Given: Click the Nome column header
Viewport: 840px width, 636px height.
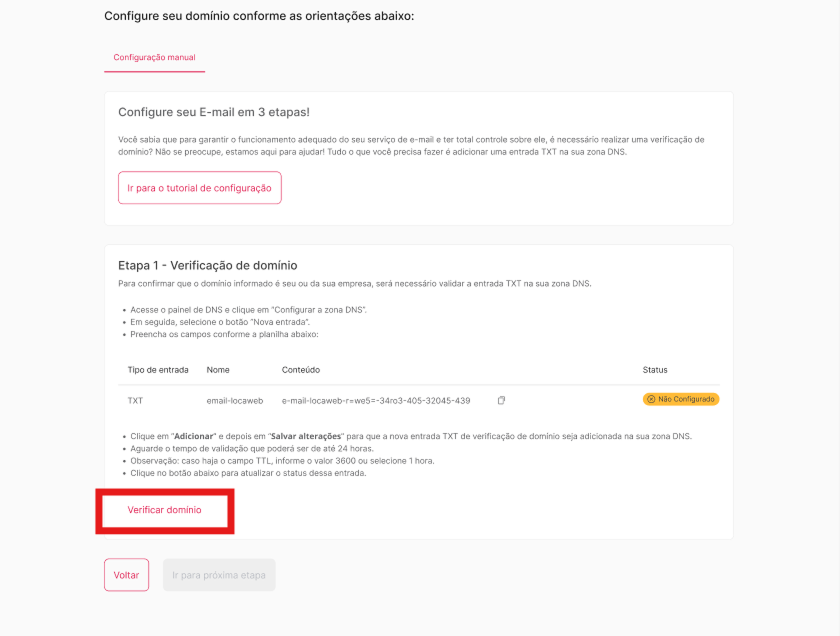Looking at the screenshot, I should pyautogui.click(x=218, y=370).
